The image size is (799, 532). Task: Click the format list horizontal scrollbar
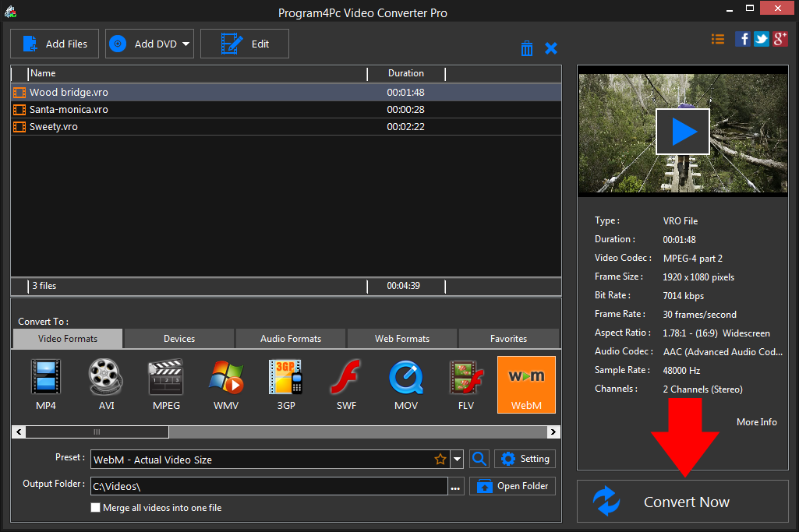coord(97,432)
